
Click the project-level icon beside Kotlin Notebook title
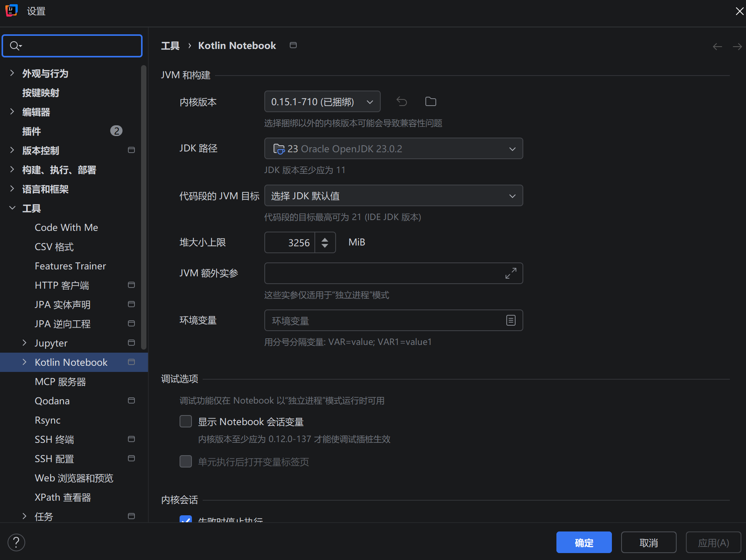[x=293, y=45]
